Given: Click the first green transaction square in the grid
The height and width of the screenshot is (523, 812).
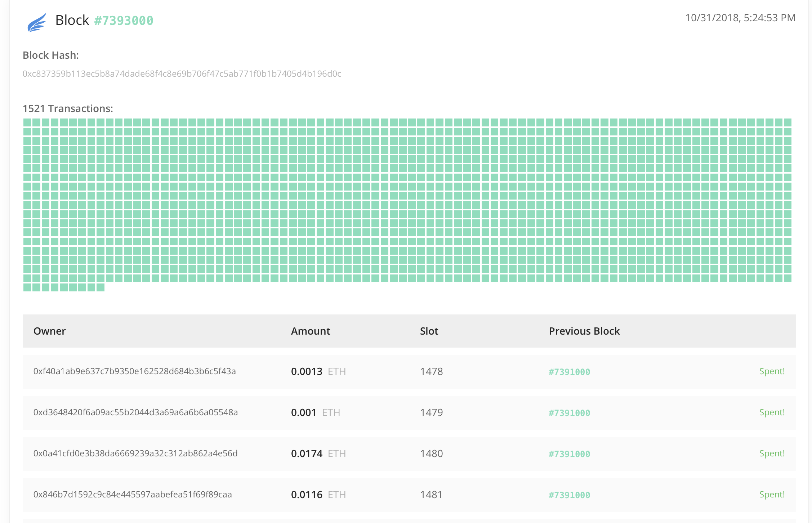Looking at the screenshot, I should click(x=27, y=122).
